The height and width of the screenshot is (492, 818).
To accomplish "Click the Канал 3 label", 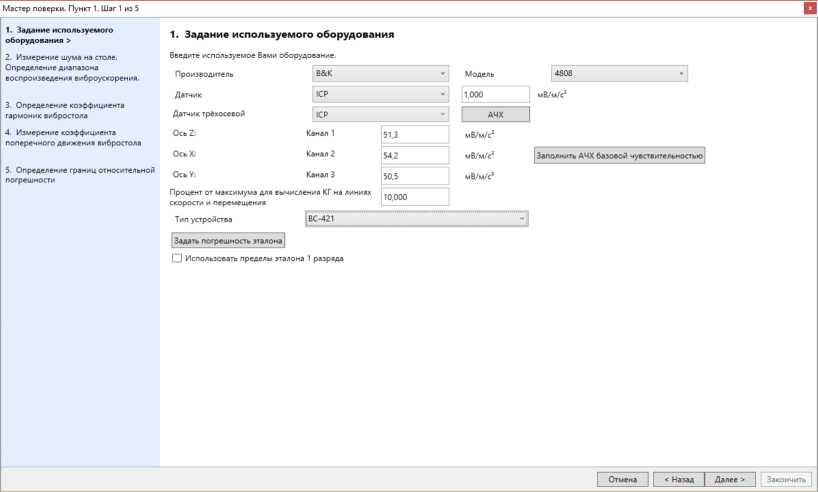I will point(320,175).
